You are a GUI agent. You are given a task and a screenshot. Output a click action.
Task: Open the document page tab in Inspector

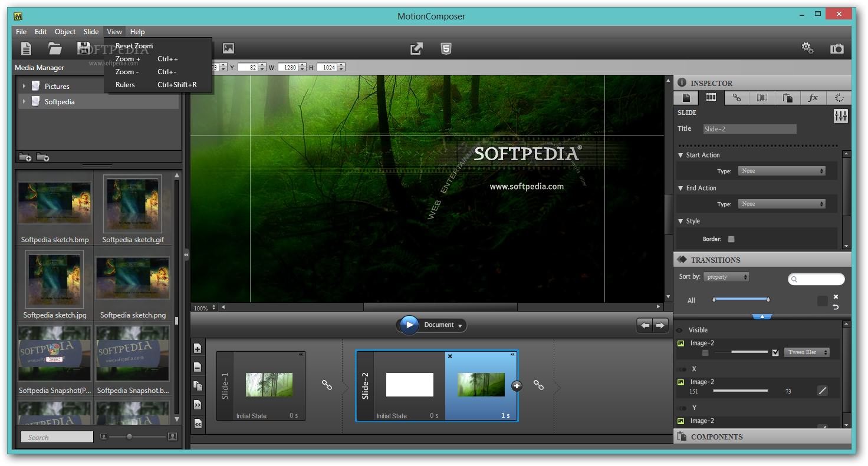(686, 98)
